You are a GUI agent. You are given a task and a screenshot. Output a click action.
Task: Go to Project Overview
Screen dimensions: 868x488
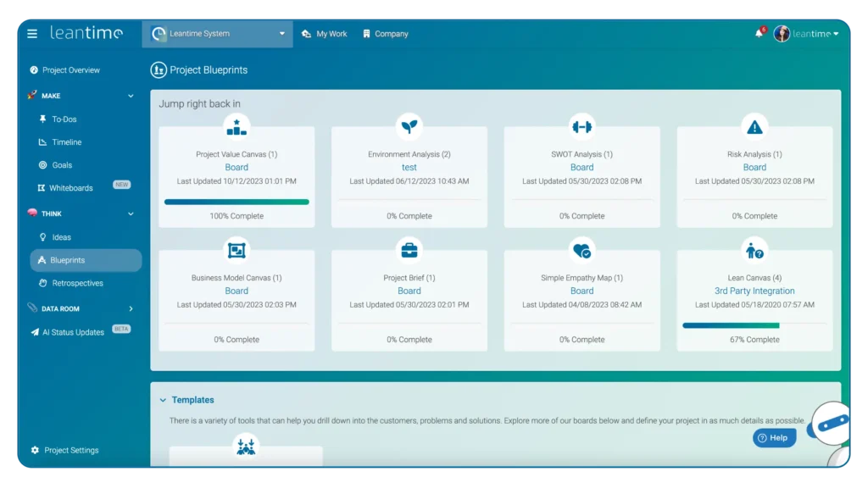(x=71, y=70)
